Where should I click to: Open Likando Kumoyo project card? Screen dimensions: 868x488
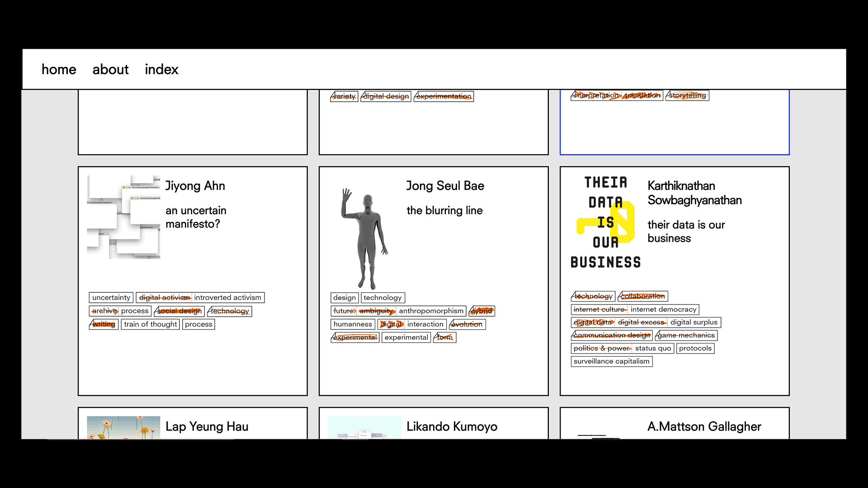(451, 427)
